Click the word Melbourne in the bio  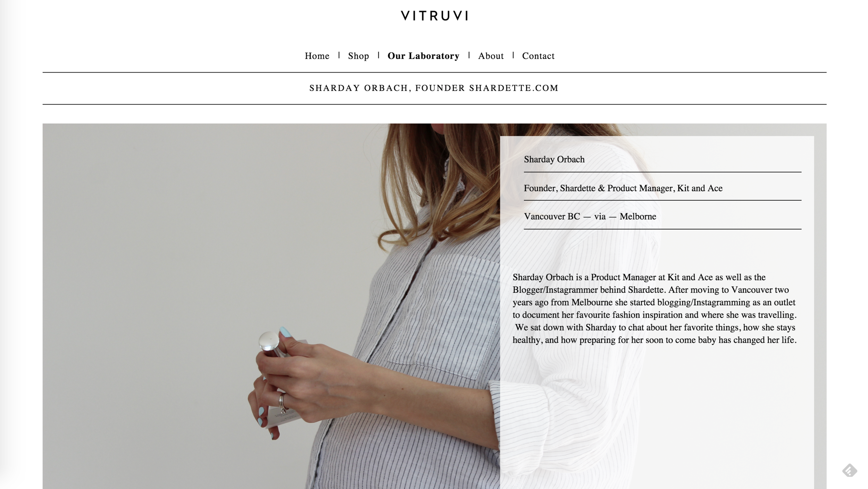click(592, 302)
